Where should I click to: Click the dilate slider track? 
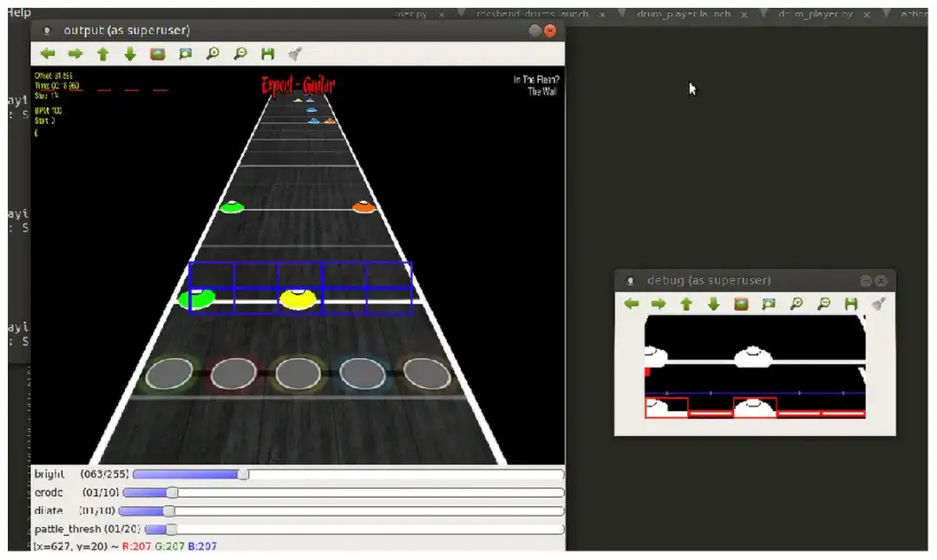tap(341, 511)
